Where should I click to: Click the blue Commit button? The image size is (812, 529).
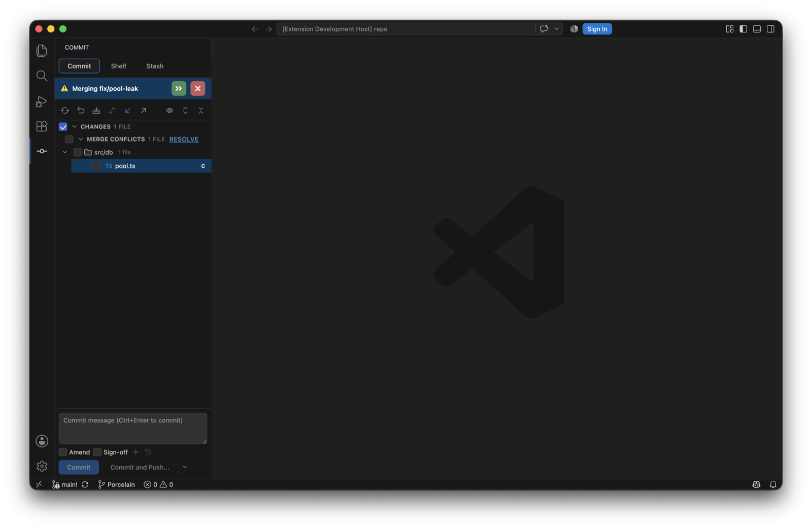tap(79, 467)
